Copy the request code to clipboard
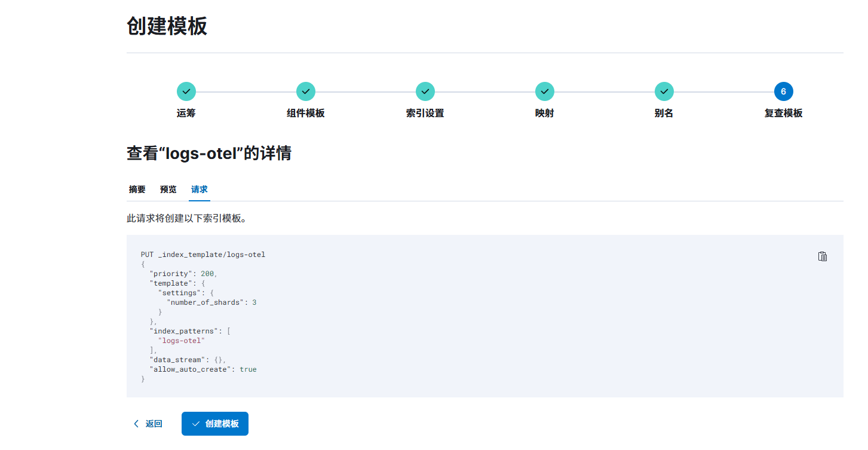Image resolution: width=868 pixels, height=450 pixels. point(823,256)
